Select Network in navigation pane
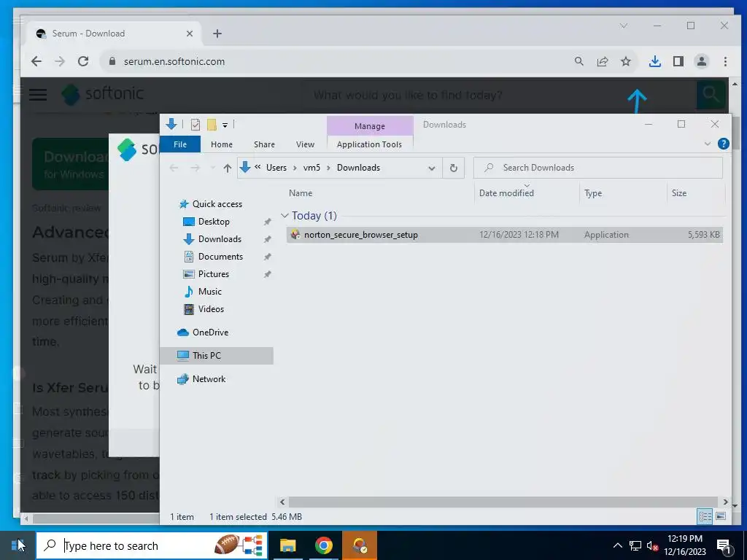The width and height of the screenshot is (747, 560). [209, 379]
